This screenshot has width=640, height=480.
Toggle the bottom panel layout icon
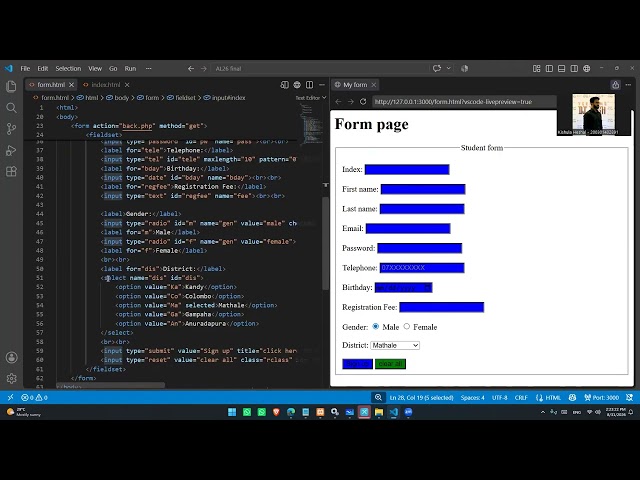coord(562,69)
